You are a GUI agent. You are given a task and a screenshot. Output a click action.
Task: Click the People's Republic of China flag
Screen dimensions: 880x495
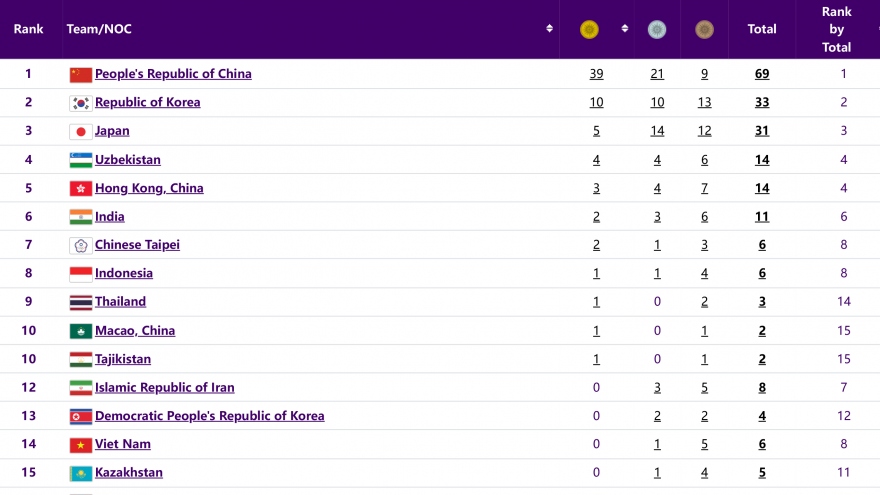click(x=80, y=74)
